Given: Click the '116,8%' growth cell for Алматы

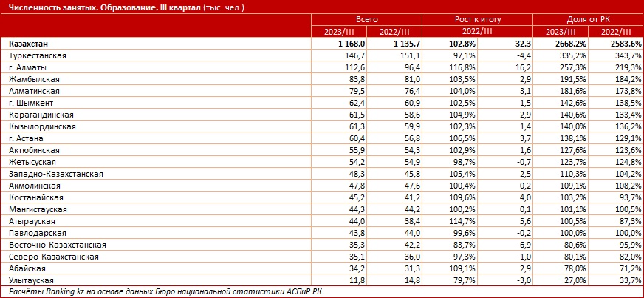Looking at the screenshot, I should click(x=463, y=67).
